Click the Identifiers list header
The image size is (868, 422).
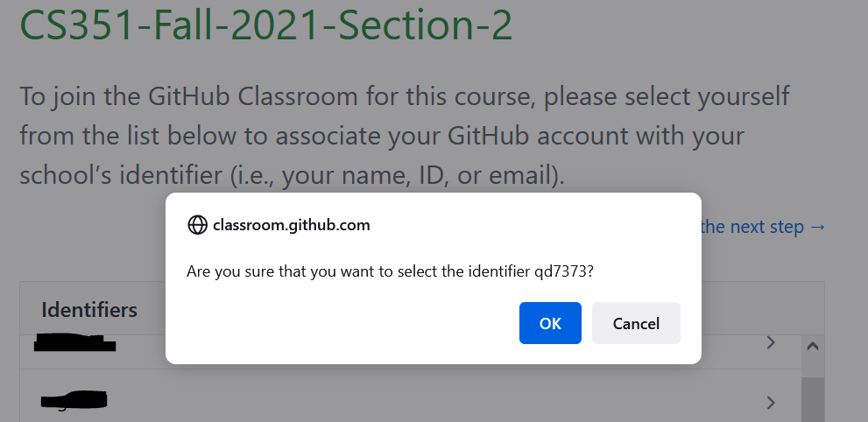(x=89, y=309)
